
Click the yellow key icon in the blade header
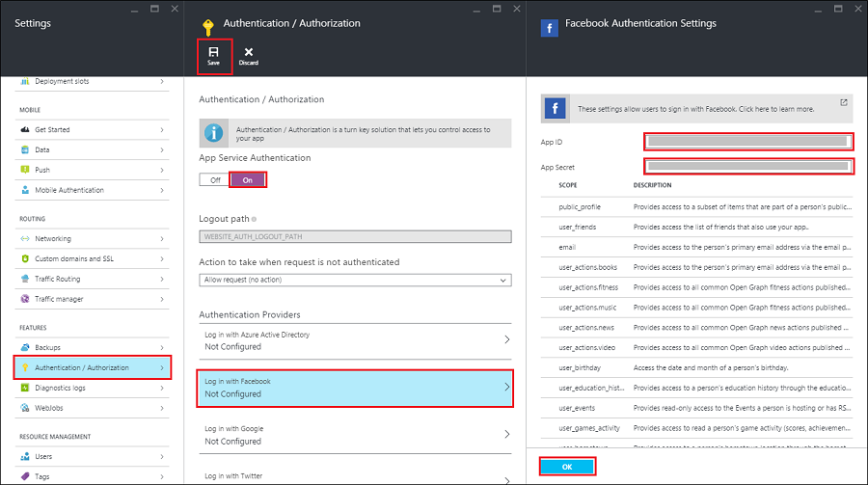tap(208, 27)
